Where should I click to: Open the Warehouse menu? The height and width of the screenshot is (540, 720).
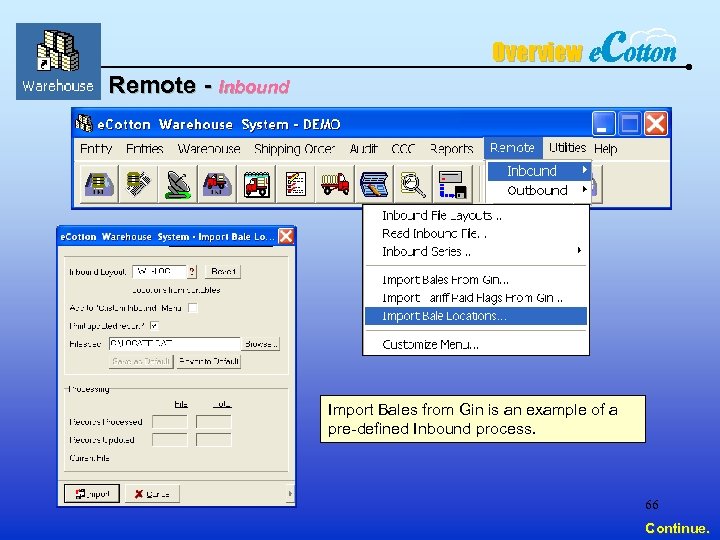point(209,148)
